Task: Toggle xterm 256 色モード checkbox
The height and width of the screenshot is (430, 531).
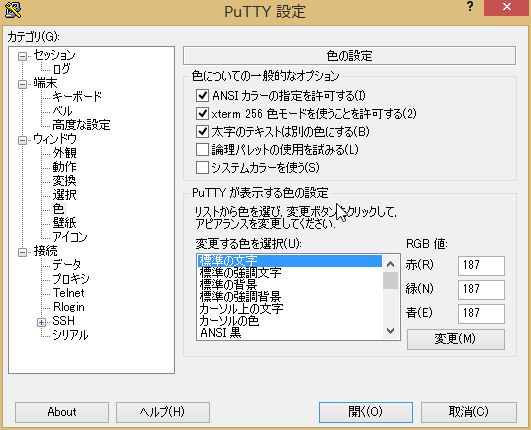Action: click(202, 113)
